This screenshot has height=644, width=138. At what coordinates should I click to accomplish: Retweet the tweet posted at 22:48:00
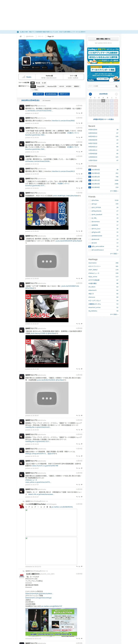pos(79,123)
